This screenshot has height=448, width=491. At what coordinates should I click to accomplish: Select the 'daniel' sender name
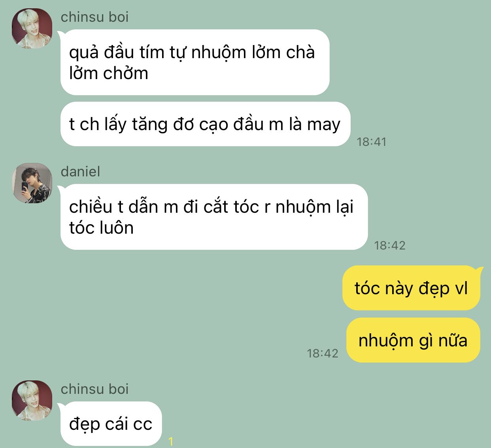coord(80,172)
